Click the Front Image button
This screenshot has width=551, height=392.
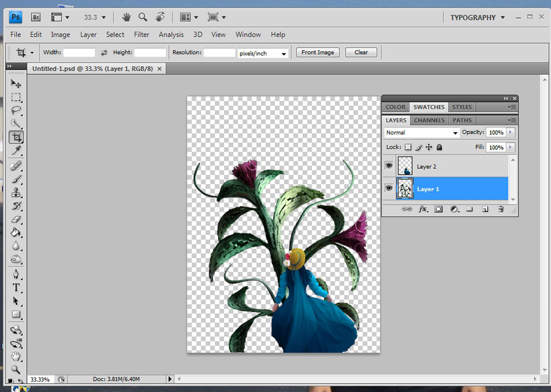point(318,53)
